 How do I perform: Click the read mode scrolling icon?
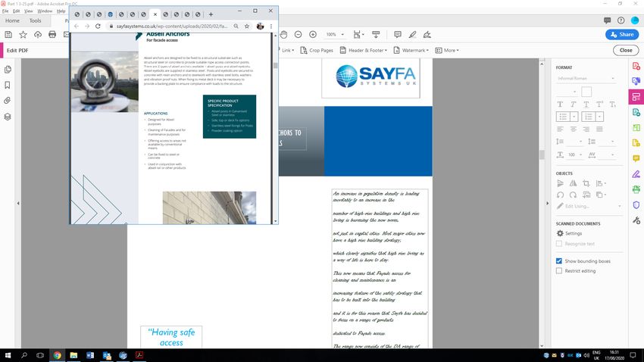[376, 35]
